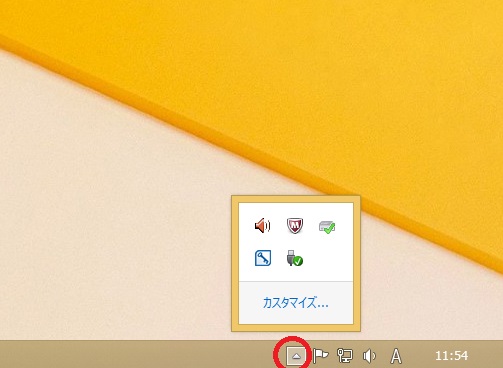
Task: Open the red speaker audio manager icon
Action: tap(263, 226)
